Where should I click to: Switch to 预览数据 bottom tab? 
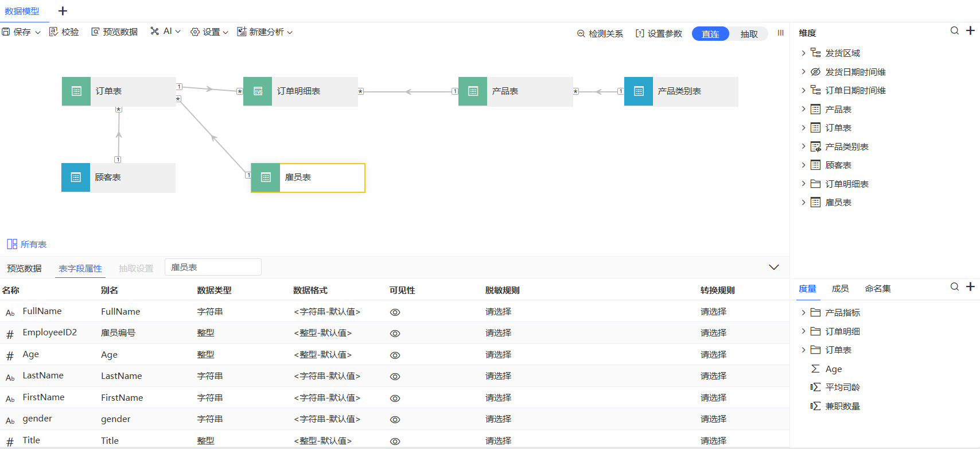pos(24,268)
